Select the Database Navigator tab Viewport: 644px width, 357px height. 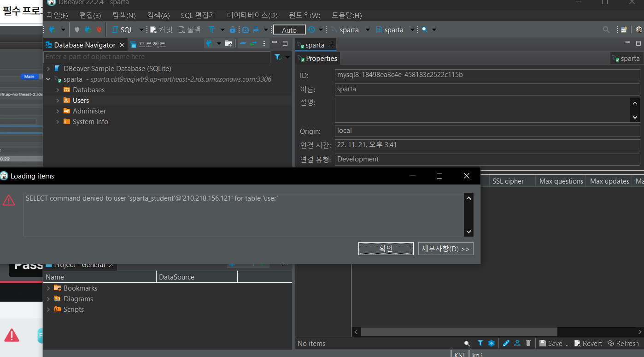(x=85, y=45)
